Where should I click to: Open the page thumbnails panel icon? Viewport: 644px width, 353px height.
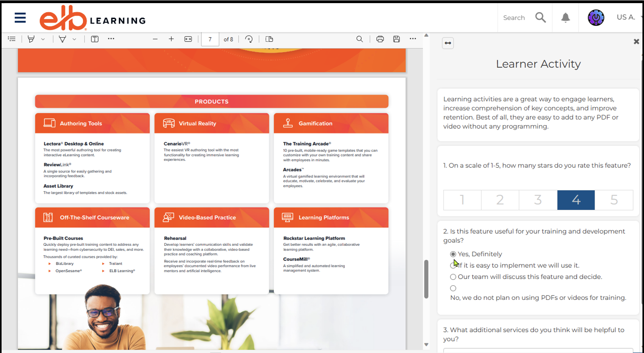click(11, 39)
